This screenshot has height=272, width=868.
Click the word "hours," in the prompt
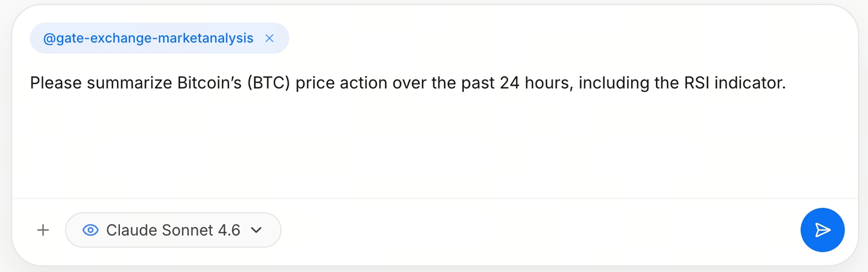549,83
